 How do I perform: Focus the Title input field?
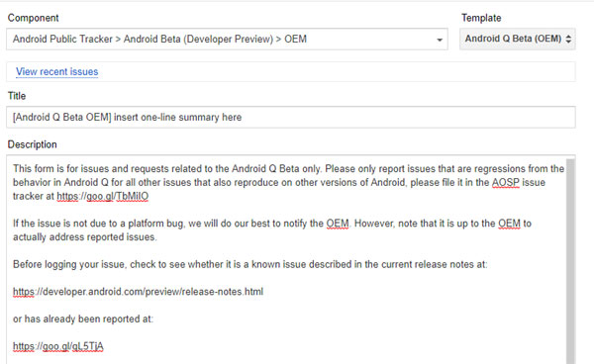point(290,117)
